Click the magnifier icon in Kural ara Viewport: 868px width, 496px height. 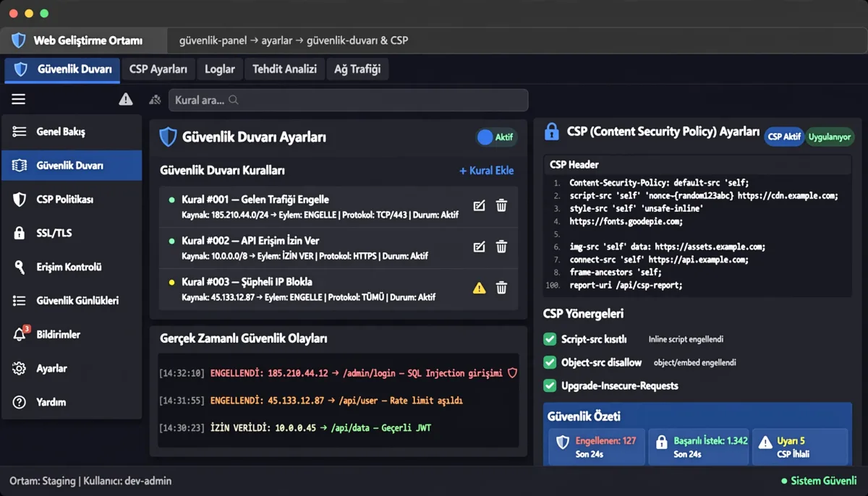233,101
